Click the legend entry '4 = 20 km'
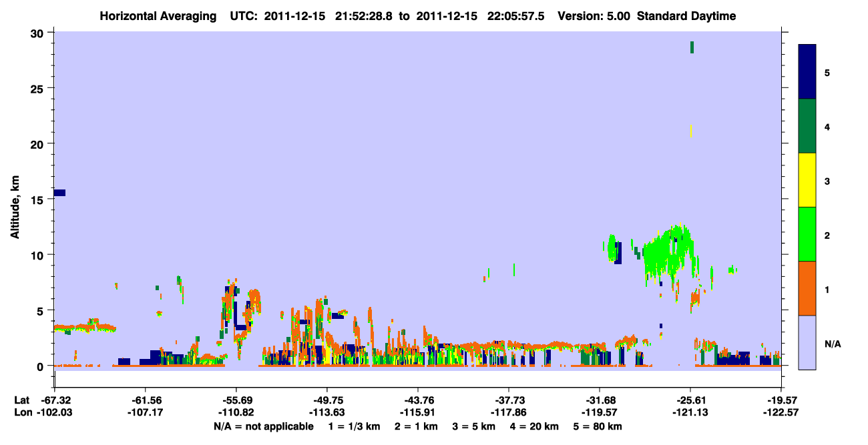 pos(535,426)
